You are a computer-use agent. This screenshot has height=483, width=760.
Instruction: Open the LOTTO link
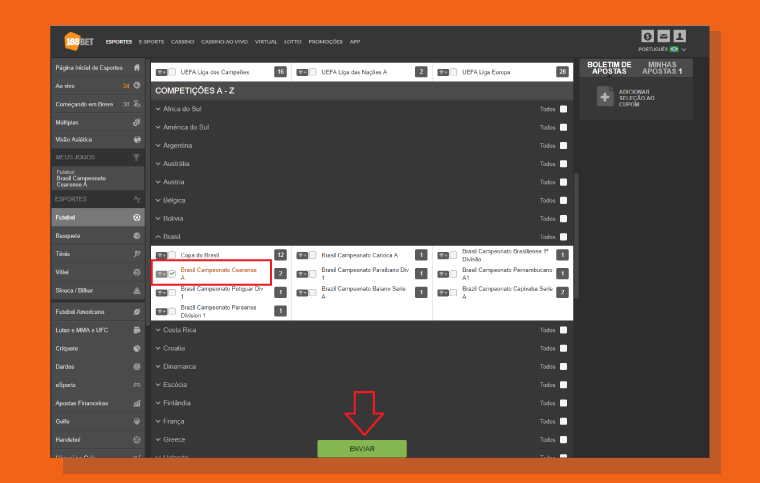tap(292, 42)
